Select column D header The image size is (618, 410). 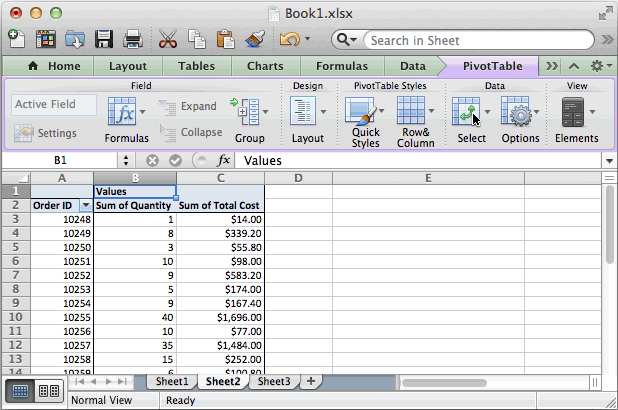298,178
